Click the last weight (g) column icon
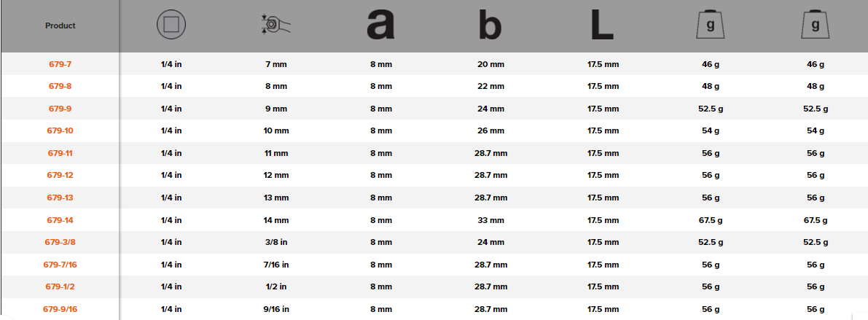 (816, 26)
